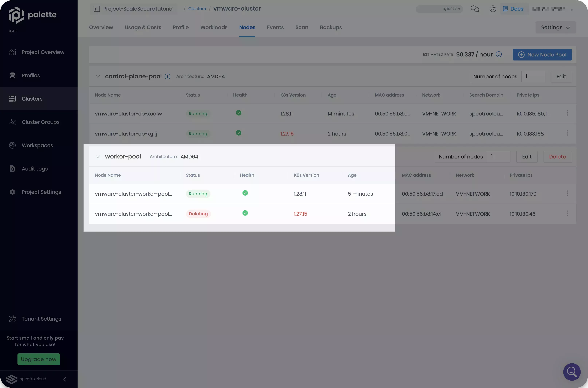Click Clusters breadcrumb link

click(197, 9)
